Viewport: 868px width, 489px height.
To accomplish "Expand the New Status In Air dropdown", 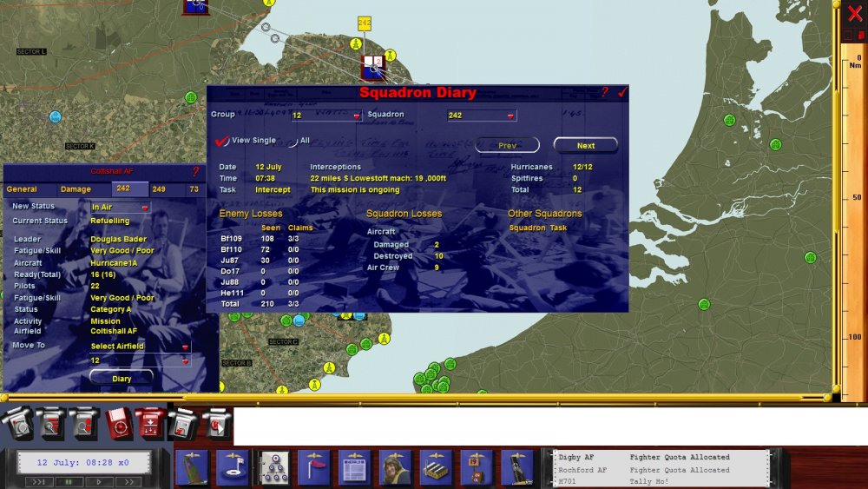I will (120, 207).
